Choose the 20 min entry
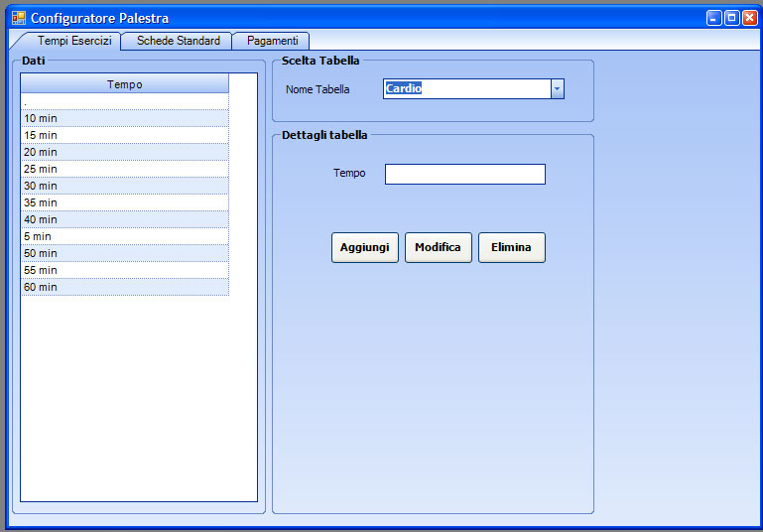763x532 pixels. tap(125, 152)
